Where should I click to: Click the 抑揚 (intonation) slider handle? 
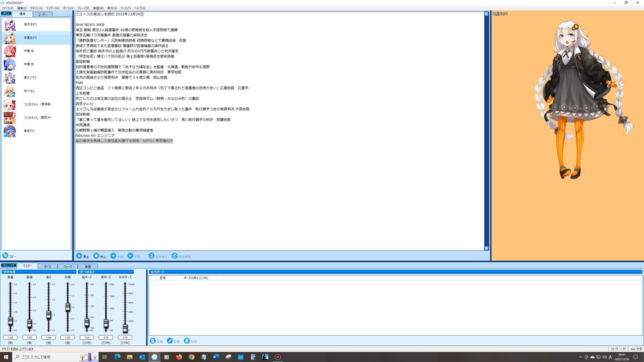[x=68, y=306]
